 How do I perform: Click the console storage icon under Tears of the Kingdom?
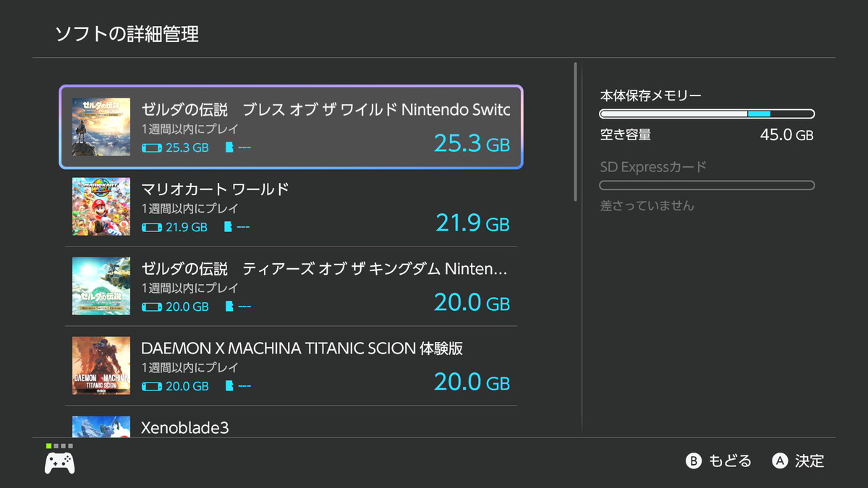pos(152,307)
